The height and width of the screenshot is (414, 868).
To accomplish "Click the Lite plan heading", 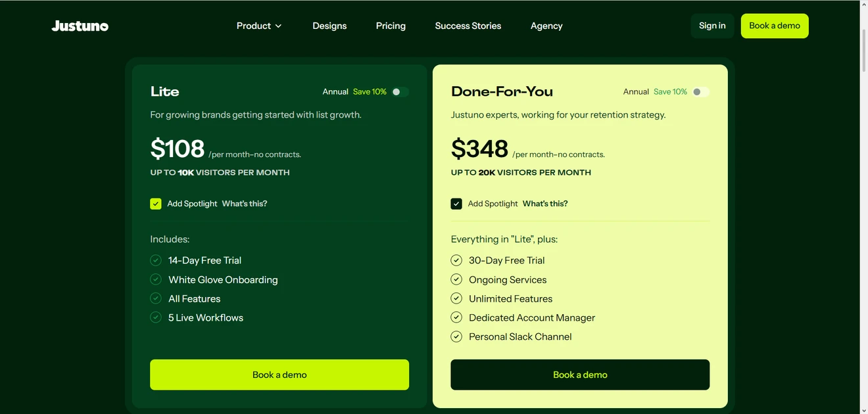I will (164, 91).
